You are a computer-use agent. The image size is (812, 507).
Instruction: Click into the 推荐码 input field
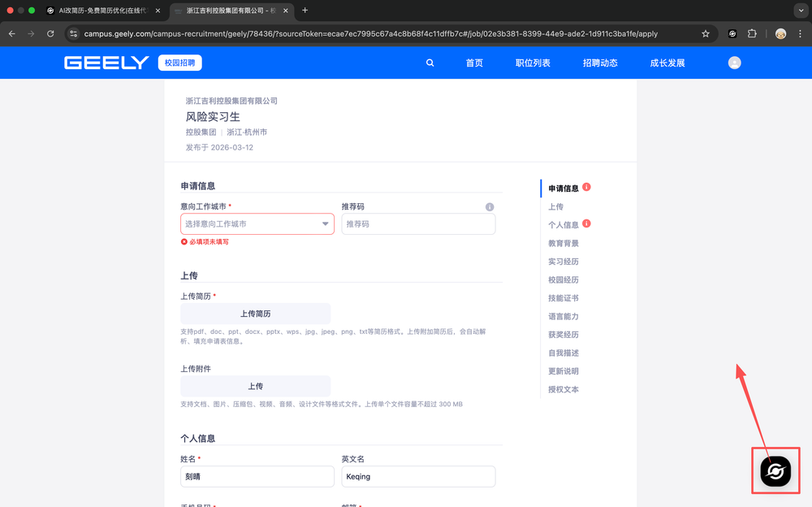[x=418, y=224]
